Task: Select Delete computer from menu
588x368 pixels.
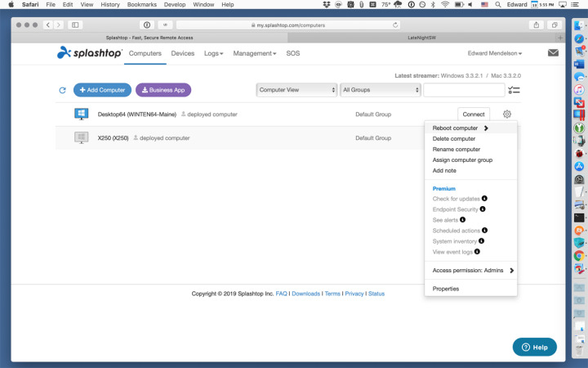Action: (454, 138)
